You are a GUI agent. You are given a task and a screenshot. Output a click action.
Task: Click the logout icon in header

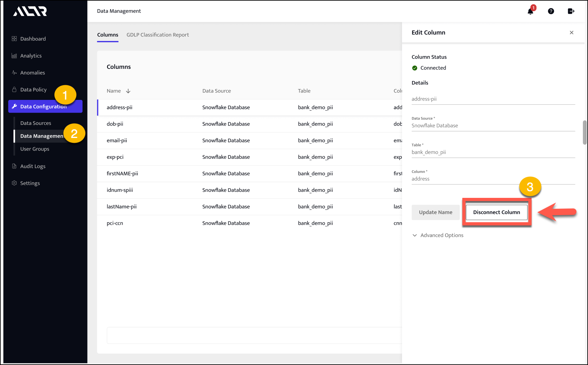coord(571,11)
